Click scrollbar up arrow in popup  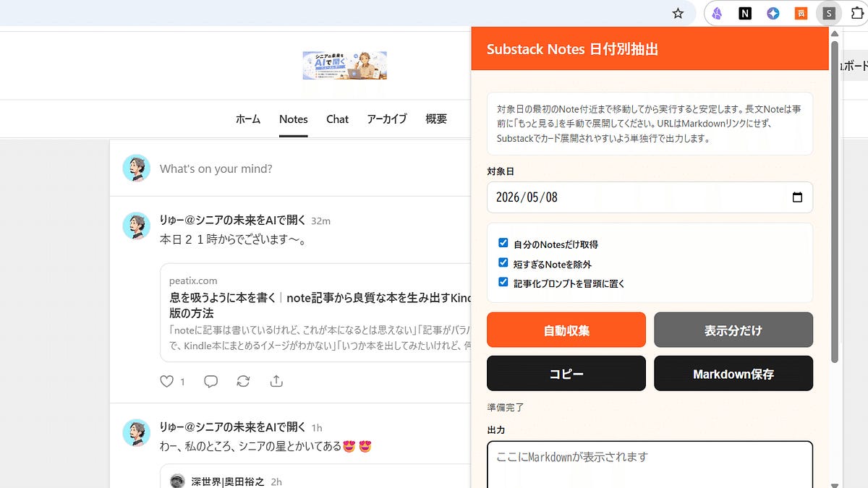(x=835, y=33)
